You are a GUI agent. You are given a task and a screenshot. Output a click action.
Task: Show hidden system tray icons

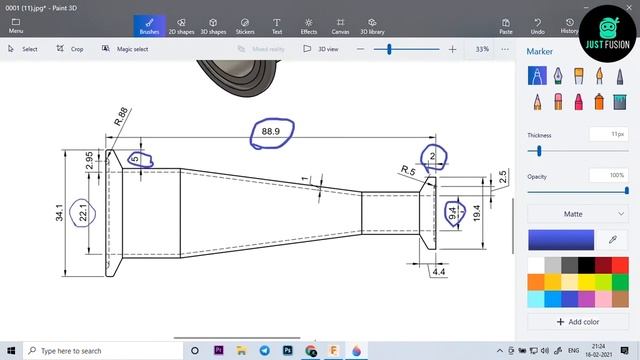coord(500,351)
